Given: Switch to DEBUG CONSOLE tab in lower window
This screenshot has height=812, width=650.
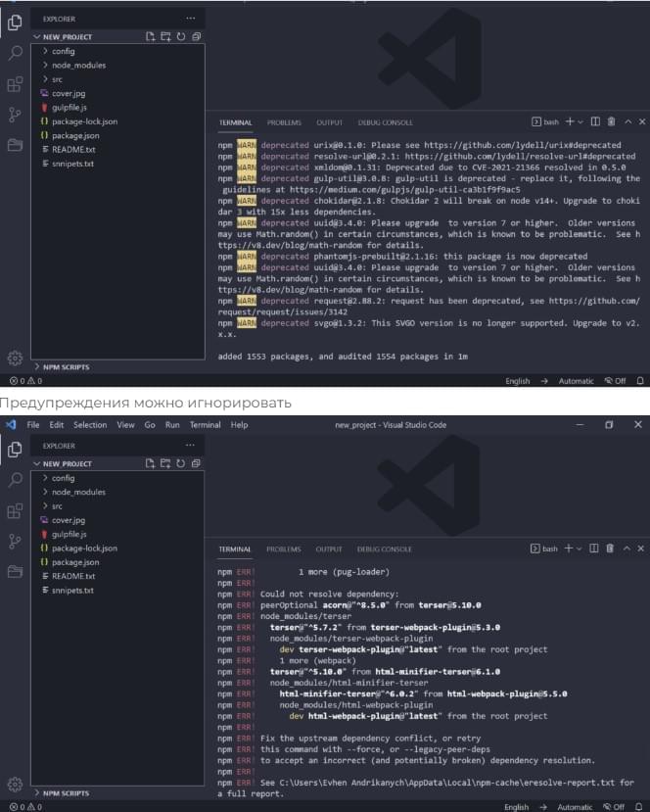Looking at the screenshot, I should click(x=384, y=549).
